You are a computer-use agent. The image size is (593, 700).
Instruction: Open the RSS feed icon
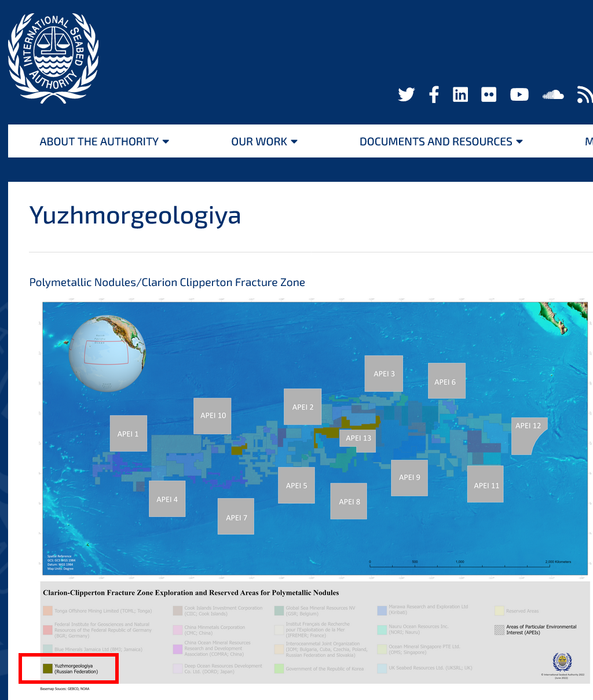(x=585, y=94)
